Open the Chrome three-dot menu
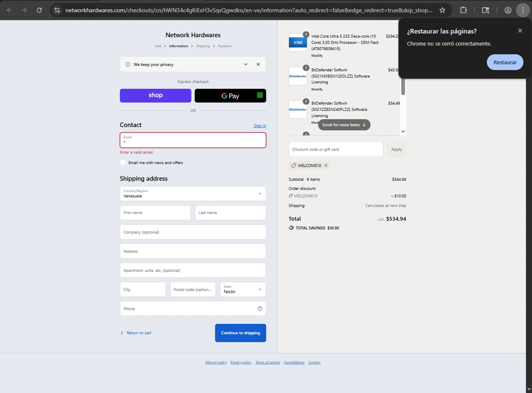The width and height of the screenshot is (532, 393). click(x=523, y=10)
